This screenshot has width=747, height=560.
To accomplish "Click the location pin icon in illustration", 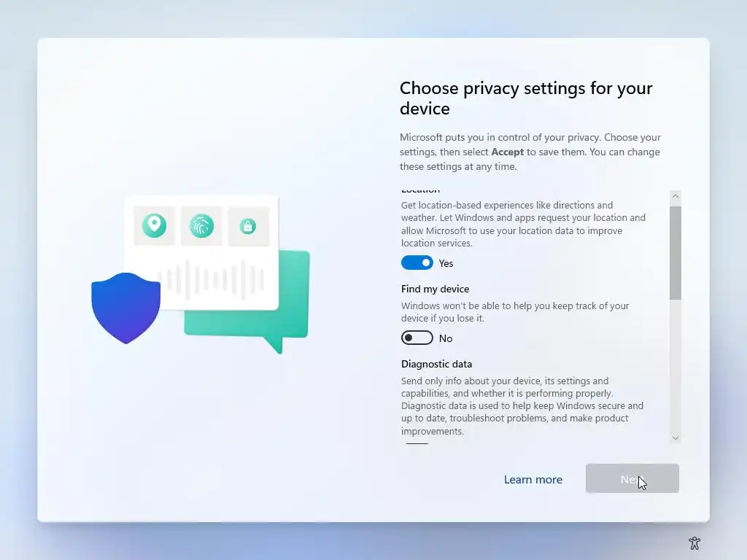I will click(154, 226).
